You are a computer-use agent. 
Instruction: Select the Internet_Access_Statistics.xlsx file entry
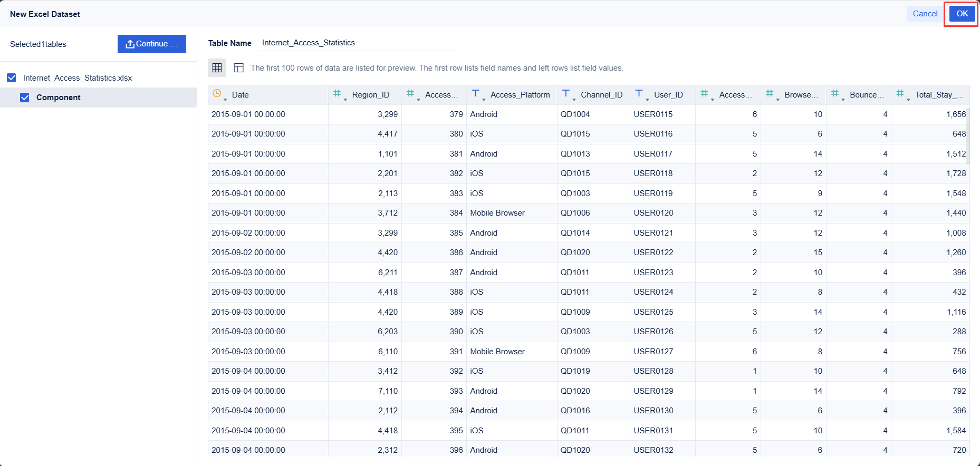pos(78,78)
